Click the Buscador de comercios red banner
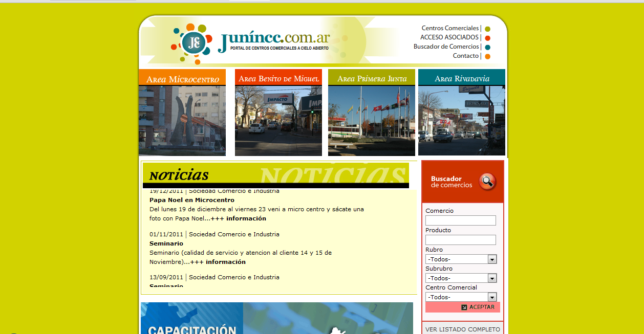644x334 pixels. (463, 182)
